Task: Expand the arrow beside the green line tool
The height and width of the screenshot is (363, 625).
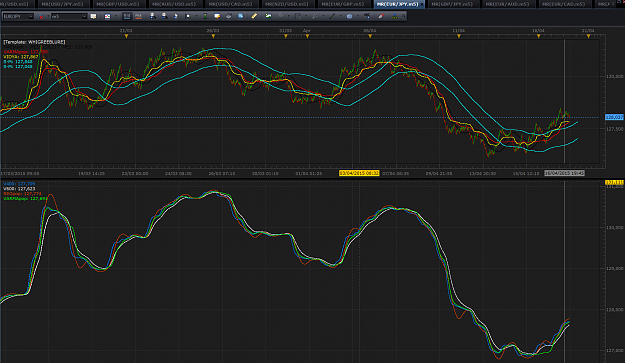Action: (x=341, y=16)
